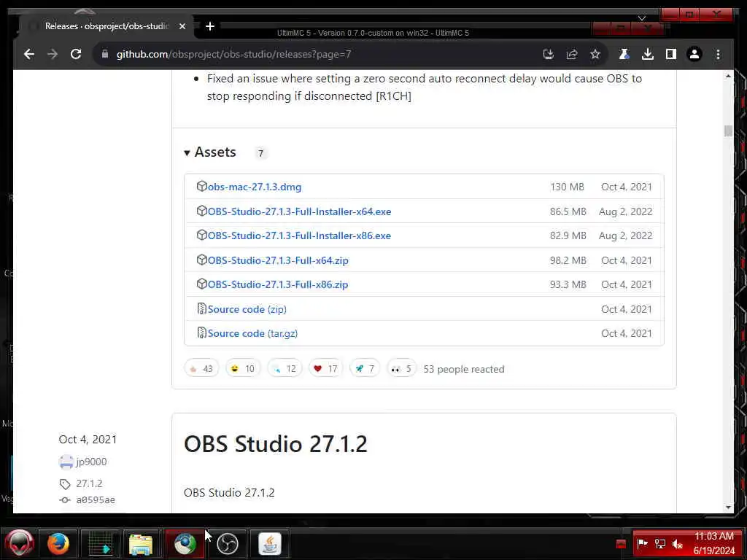Click Aug 2, 2022 date on x64.exe row
The width and height of the screenshot is (747, 560).
click(x=625, y=211)
